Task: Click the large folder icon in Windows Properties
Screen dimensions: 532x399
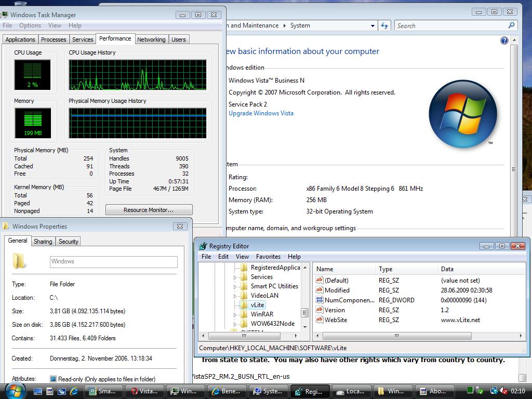Action: point(19,261)
